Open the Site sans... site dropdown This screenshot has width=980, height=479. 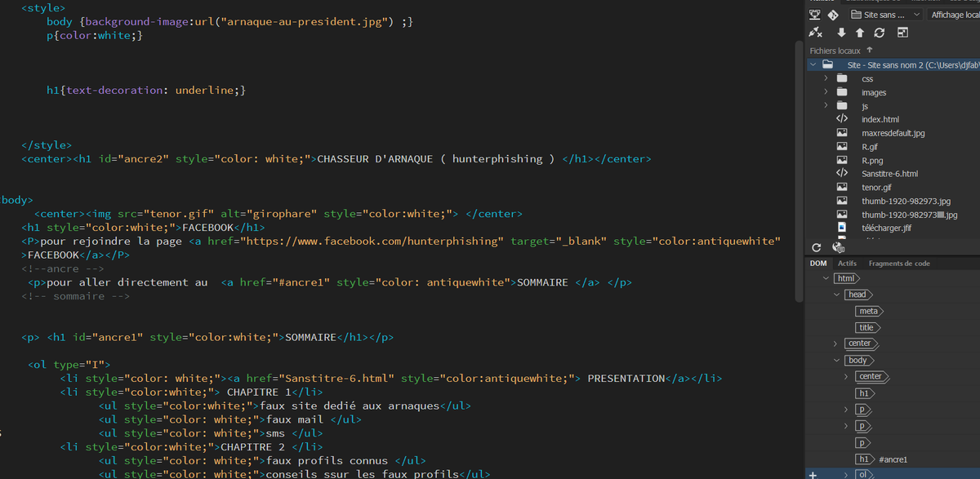pos(885,15)
